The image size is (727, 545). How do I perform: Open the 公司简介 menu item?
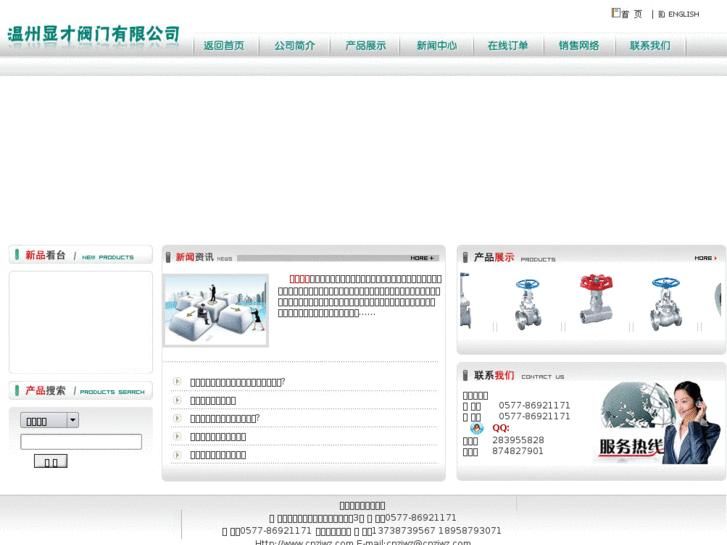coord(295,45)
